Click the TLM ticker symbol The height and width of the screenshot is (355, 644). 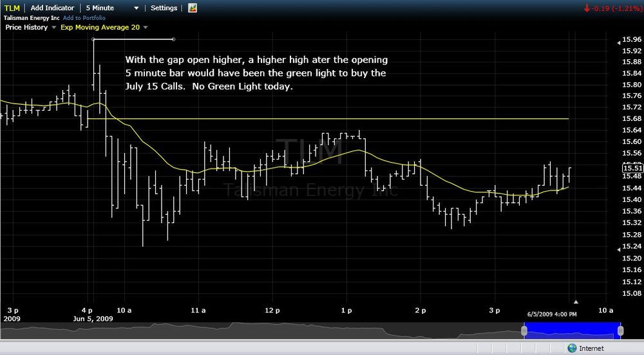tap(12, 8)
